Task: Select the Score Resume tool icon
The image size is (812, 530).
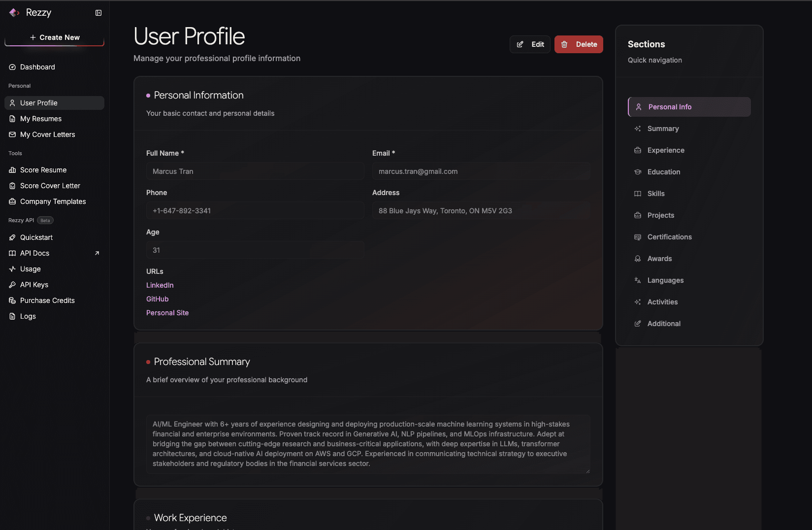Action: [x=12, y=169]
